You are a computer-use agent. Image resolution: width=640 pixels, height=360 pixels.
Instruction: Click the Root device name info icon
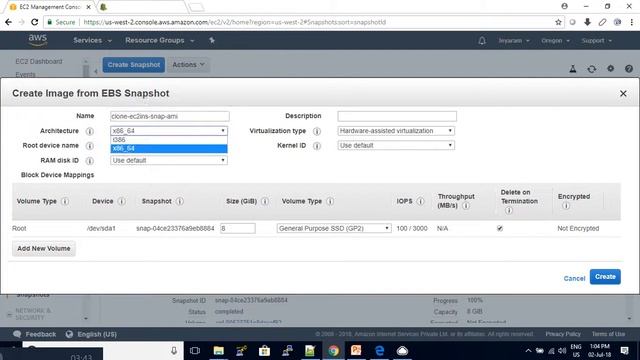click(x=89, y=146)
